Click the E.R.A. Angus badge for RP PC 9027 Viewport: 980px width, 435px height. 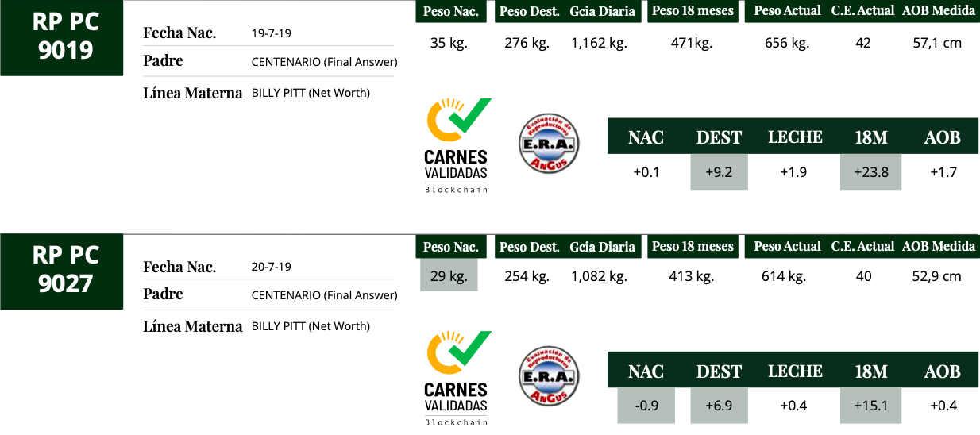[549, 376]
